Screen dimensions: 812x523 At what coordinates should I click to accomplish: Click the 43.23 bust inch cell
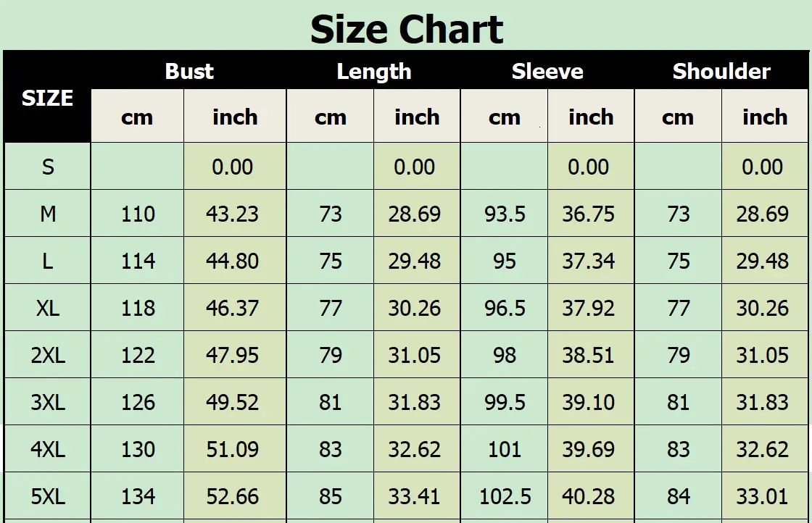point(232,214)
